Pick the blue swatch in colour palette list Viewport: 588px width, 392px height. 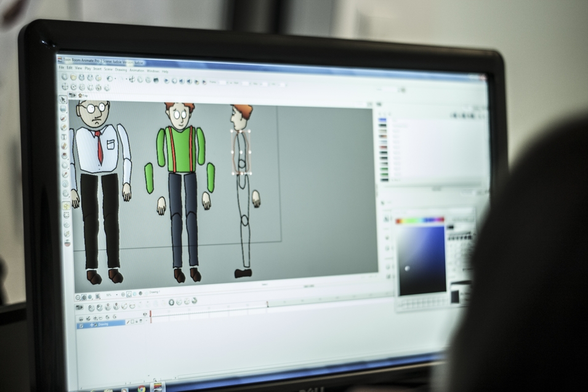coord(382,121)
